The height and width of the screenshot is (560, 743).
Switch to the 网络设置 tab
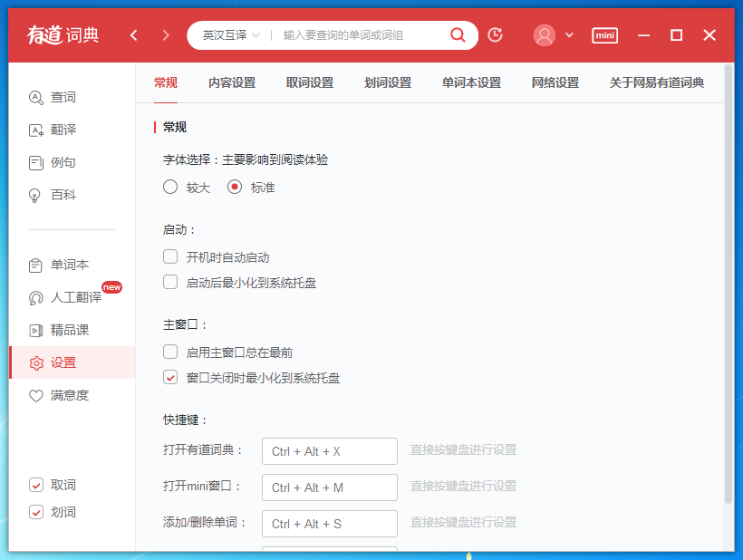click(555, 82)
